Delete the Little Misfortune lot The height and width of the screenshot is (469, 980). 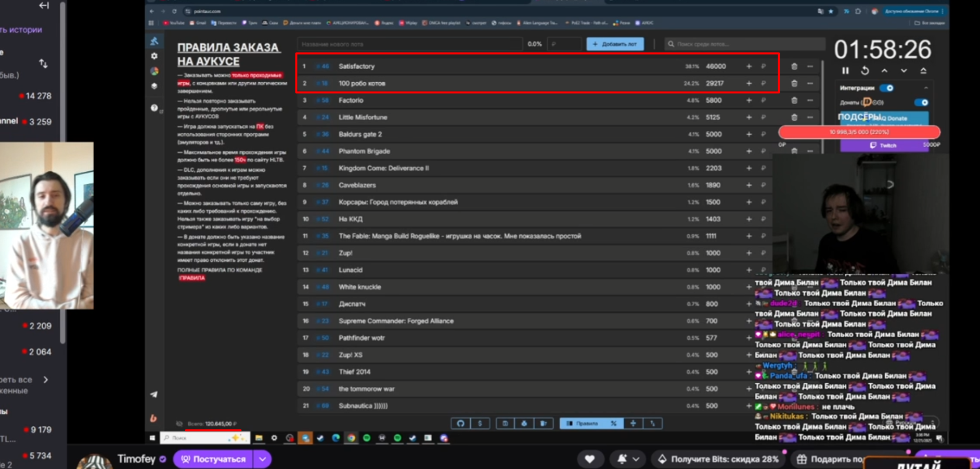794,117
